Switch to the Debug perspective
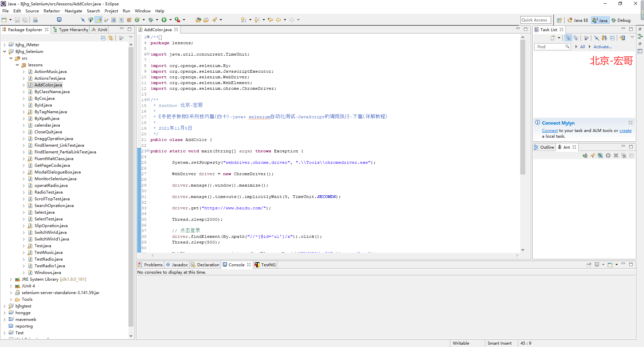 point(621,20)
